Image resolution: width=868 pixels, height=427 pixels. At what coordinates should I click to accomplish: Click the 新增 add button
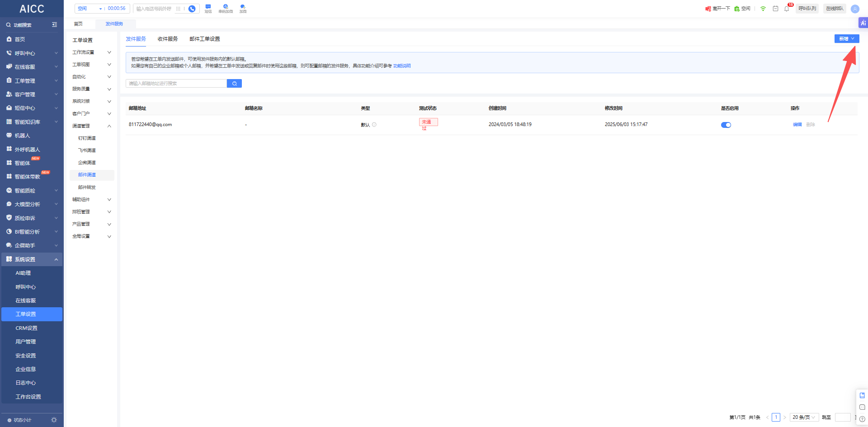tap(846, 39)
